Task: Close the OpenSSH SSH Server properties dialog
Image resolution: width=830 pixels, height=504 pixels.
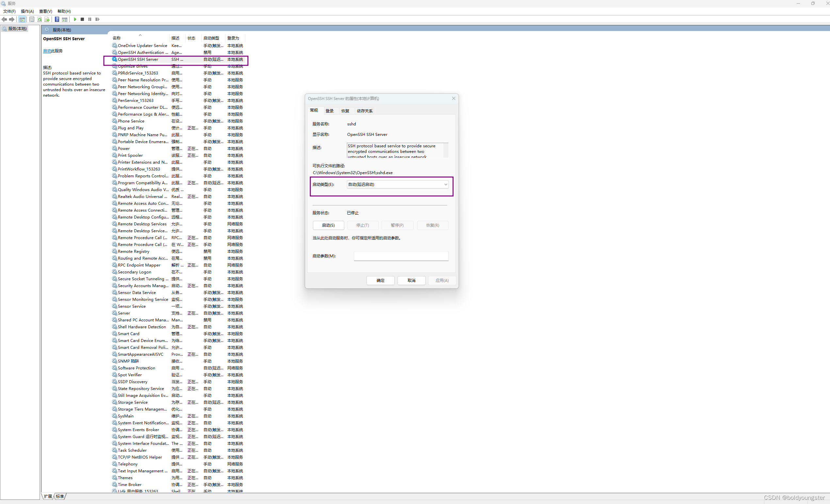Action: [x=453, y=99]
